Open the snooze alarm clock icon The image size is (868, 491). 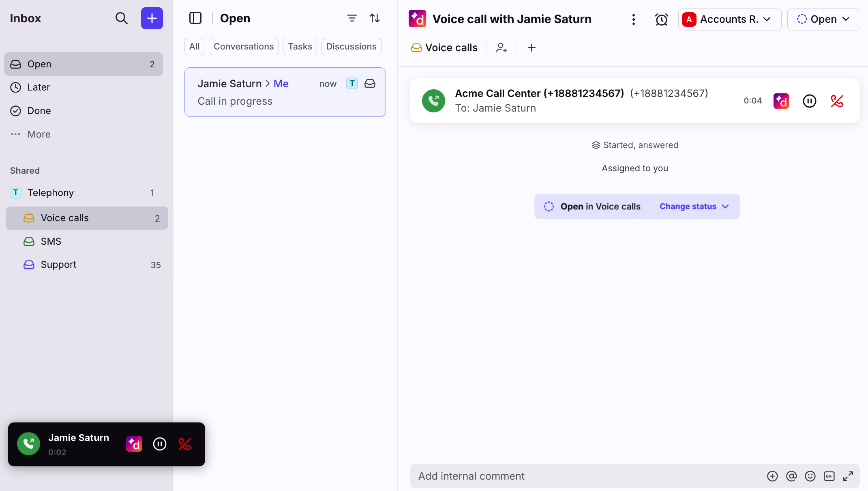pyautogui.click(x=661, y=19)
